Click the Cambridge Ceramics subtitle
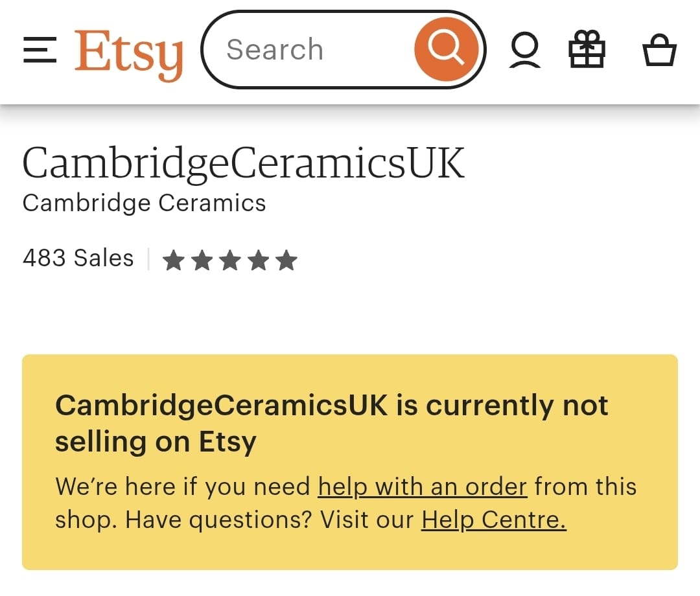 (144, 203)
